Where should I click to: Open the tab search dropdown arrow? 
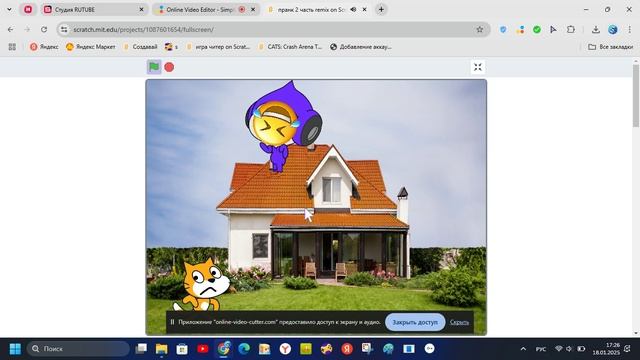(x=9, y=9)
